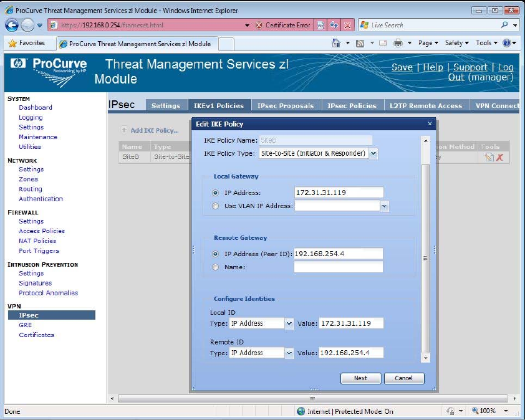Click the Read Mail icon
The width and height of the screenshot is (525, 420).
tap(383, 43)
